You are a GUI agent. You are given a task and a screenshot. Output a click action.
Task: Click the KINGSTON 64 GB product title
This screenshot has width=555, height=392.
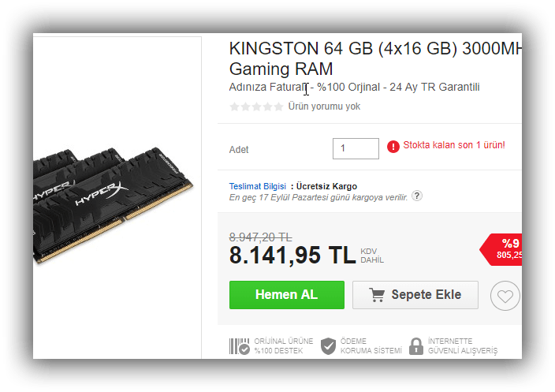click(375, 58)
